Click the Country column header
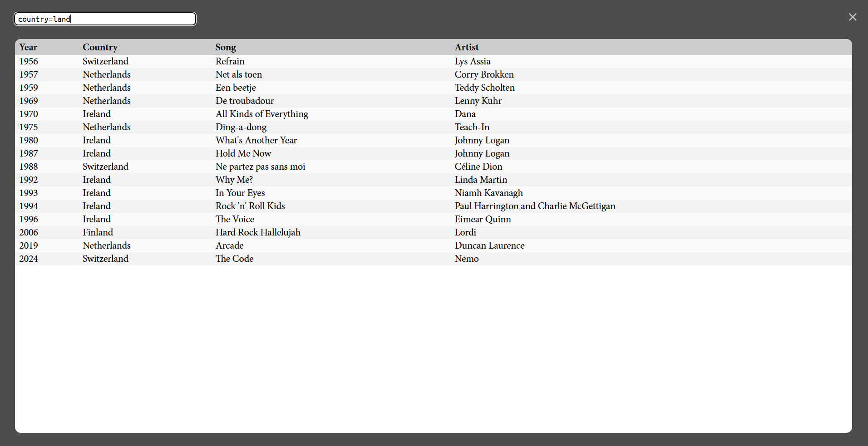This screenshot has width=868, height=446. click(100, 47)
